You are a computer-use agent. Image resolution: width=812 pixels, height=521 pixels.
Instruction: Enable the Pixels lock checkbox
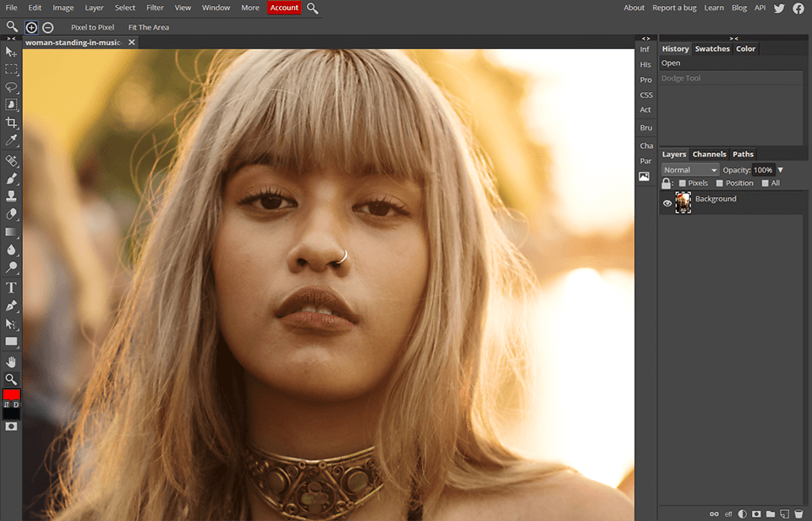tap(683, 183)
